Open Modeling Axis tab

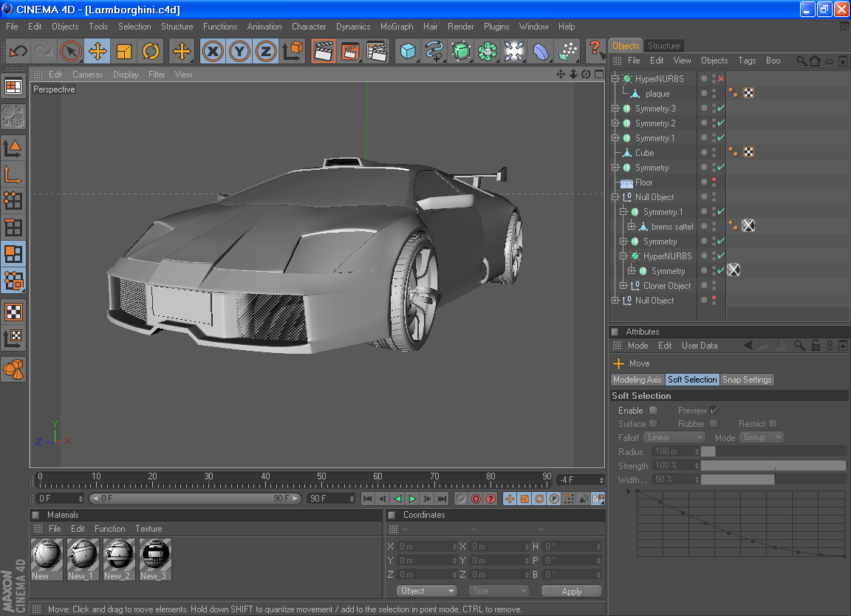pos(638,380)
